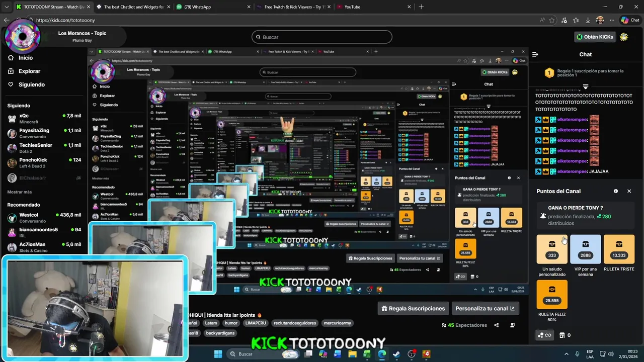Open Westcol recommended channel
This screenshot has height=362, width=644.
(44, 218)
